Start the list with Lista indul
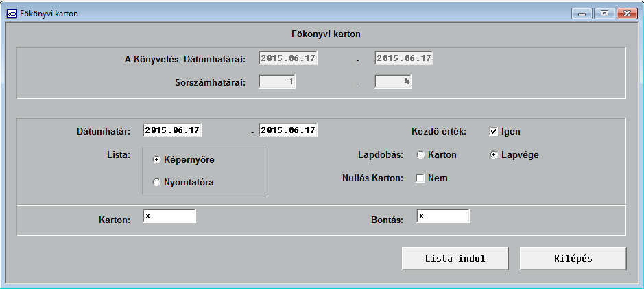Screen dimensions: 644x289 455,259
